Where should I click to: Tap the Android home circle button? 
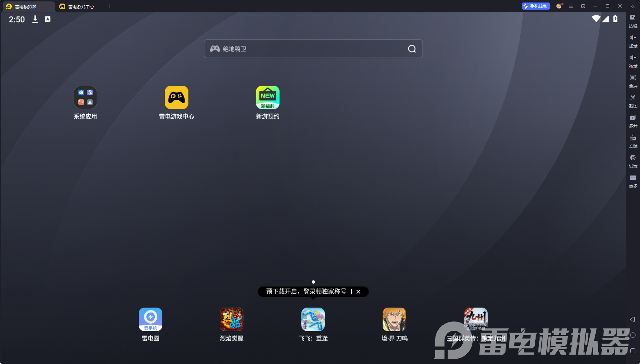click(633, 335)
